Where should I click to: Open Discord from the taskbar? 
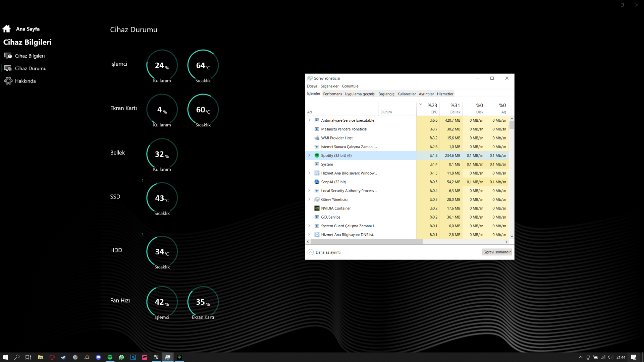click(98, 357)
